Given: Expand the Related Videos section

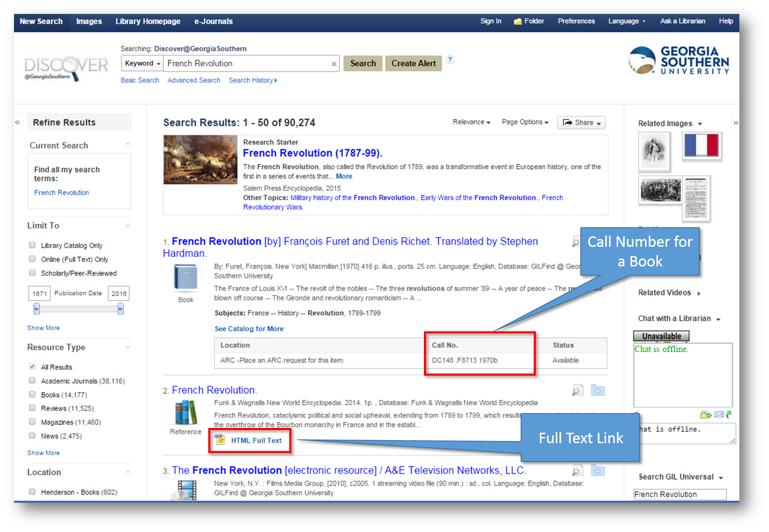Looking at the screenshot, I should click(x=699, y=293).
